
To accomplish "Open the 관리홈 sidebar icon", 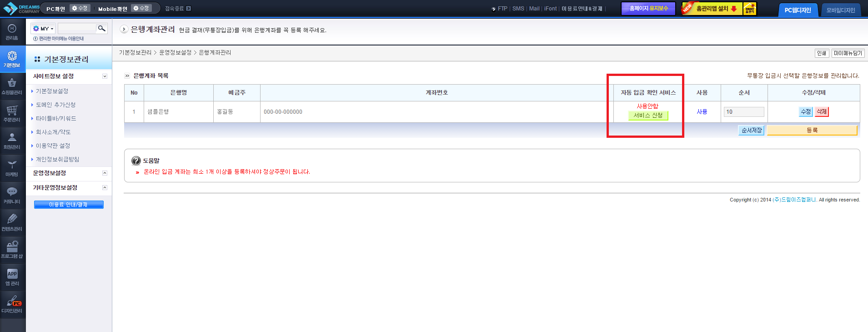I will click(12, 32).
